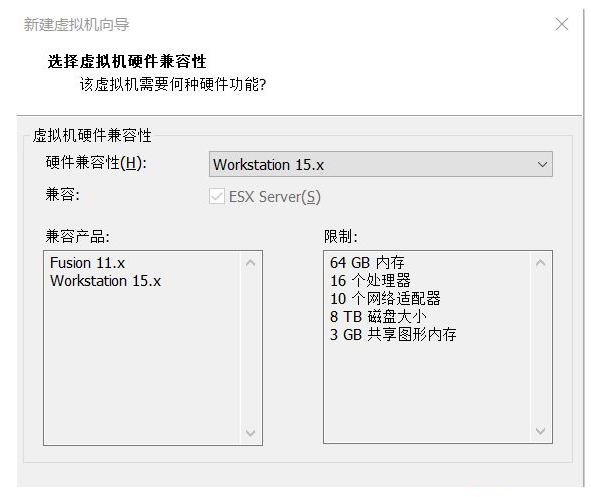Click the up arrow of 兼容产品 scrollbar
The height and width of the screenshot is (497, 591).
click(x=250, y=263)
